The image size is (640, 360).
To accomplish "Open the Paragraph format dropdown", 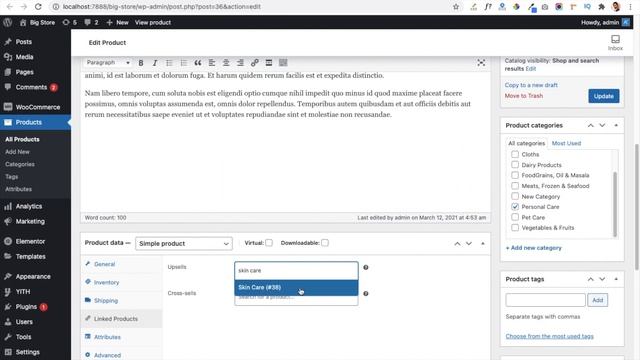I will [x=108, y=62].
